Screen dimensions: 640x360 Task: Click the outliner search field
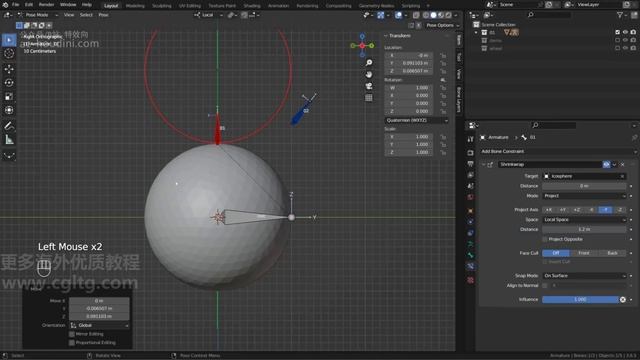(x=549, y=15)
